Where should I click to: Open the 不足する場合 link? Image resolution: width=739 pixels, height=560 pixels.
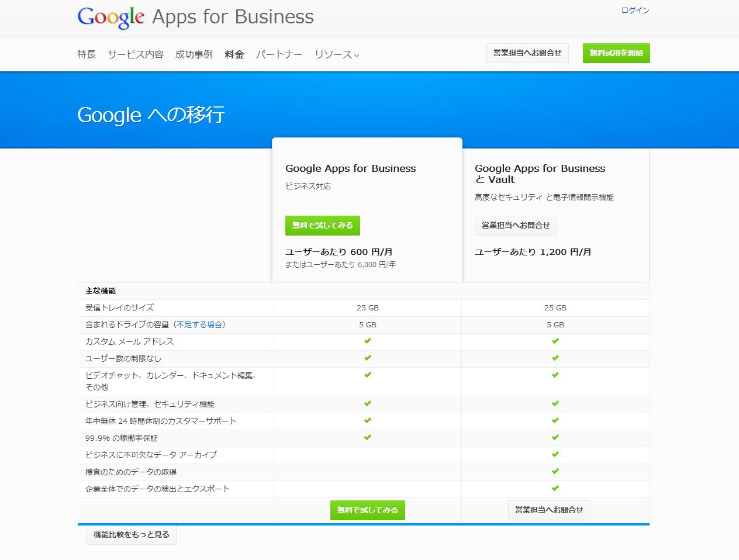(199, 324)
